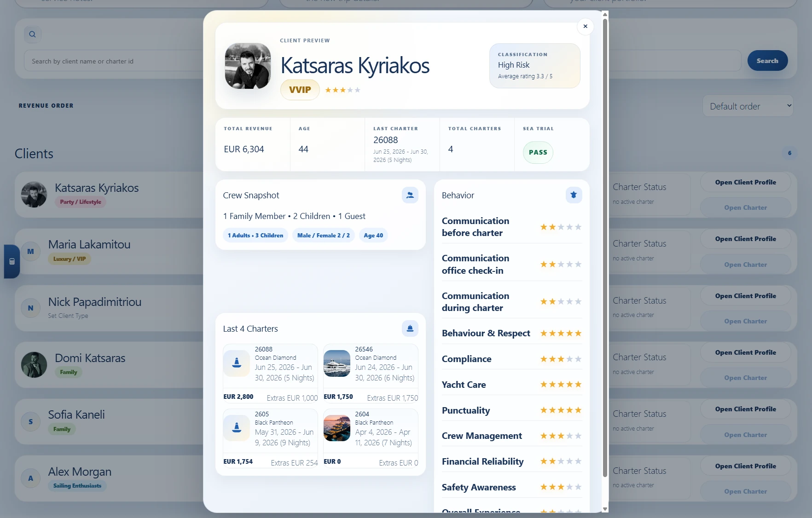This screenshot has width=812, height=518.
Task: Click the Last 4 Charters boat icon
Action: [x=410, y=328]
